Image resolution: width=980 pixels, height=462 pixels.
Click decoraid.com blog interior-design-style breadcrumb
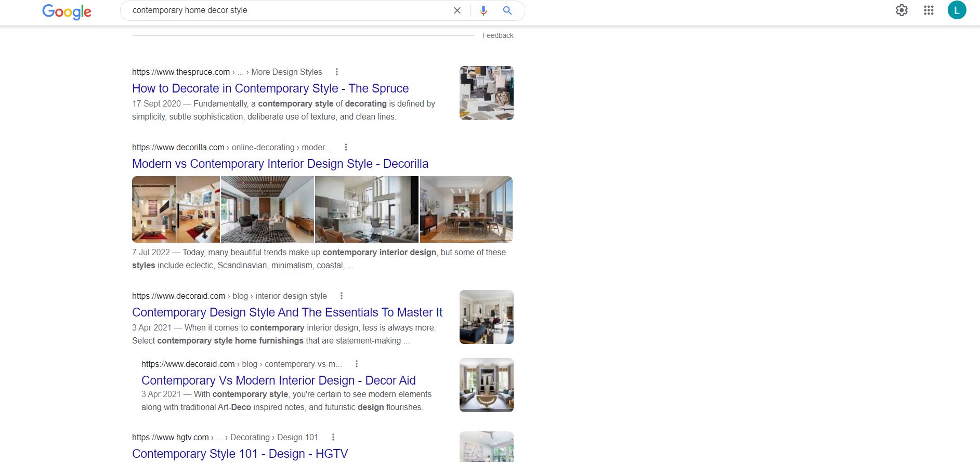coord(229,296)
